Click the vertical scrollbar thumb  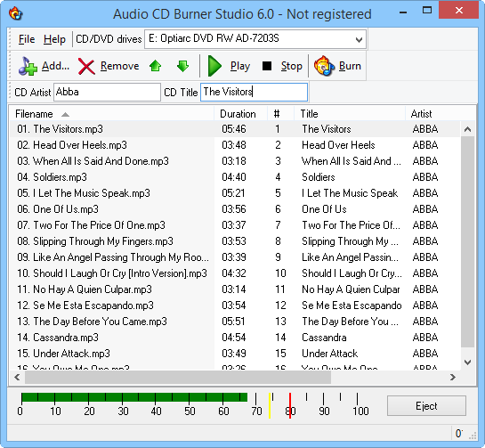468,242
